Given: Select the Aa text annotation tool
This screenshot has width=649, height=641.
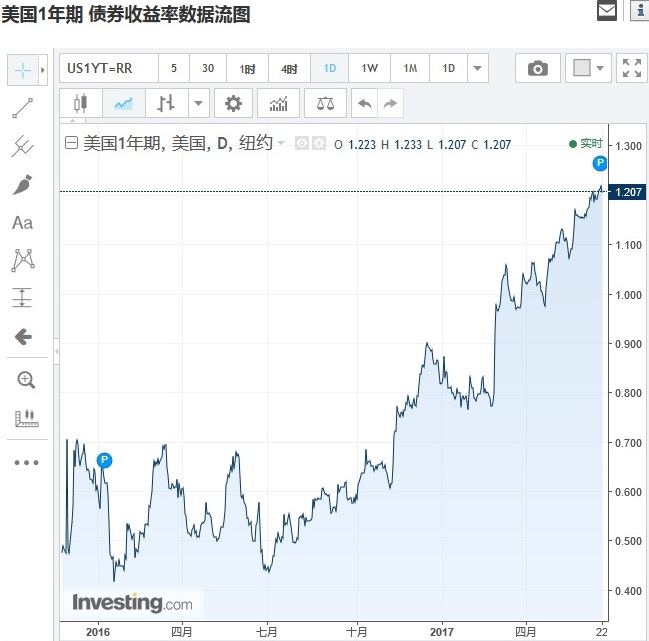Looking at the screenshot, I should (23, 223).
